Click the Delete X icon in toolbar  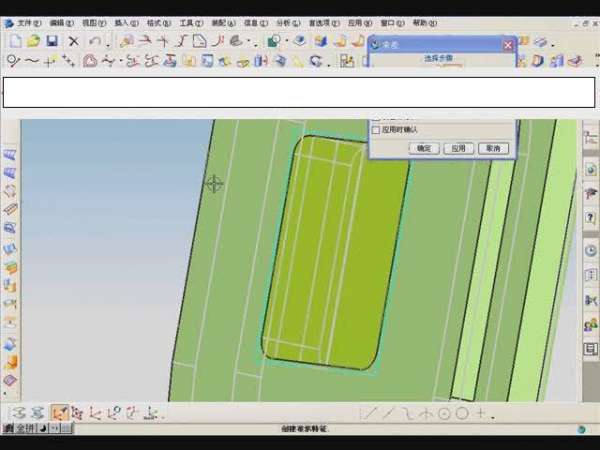[x=73, y=41]
